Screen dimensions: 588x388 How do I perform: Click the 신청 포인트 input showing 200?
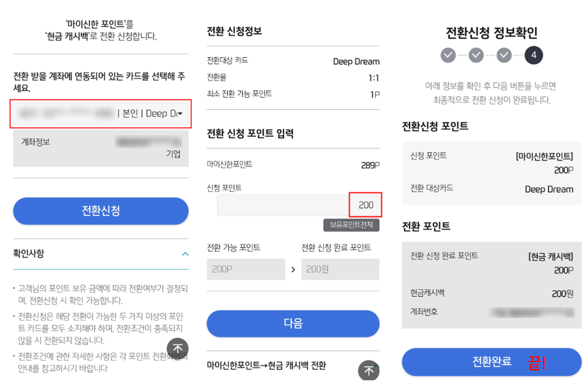tap(366, 204)
